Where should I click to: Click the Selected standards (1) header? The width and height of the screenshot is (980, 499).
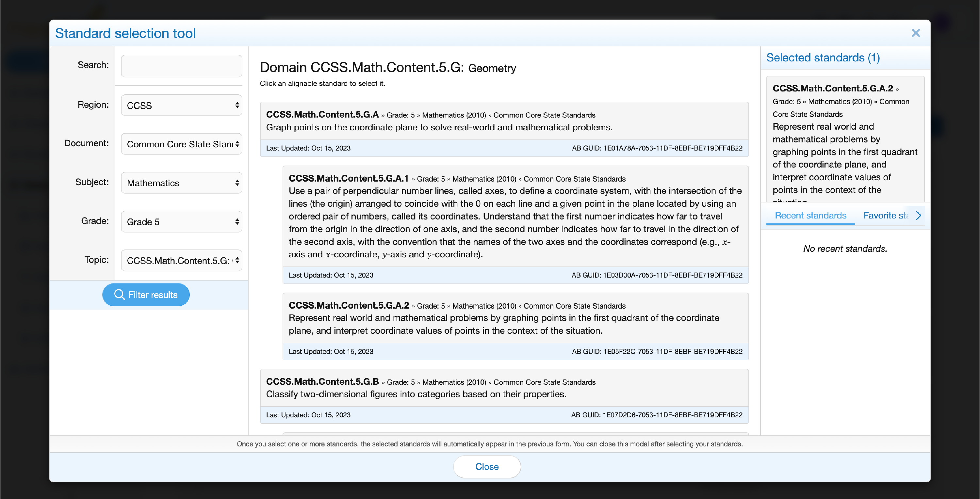(823, 58)
